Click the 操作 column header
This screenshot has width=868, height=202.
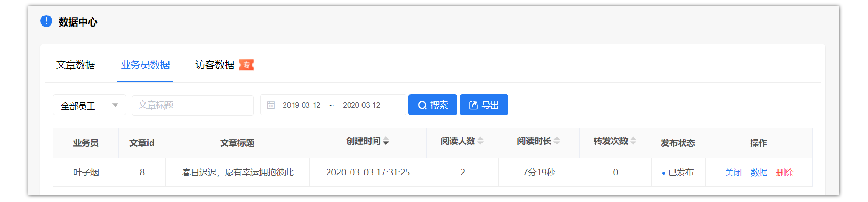click(759, 143)
